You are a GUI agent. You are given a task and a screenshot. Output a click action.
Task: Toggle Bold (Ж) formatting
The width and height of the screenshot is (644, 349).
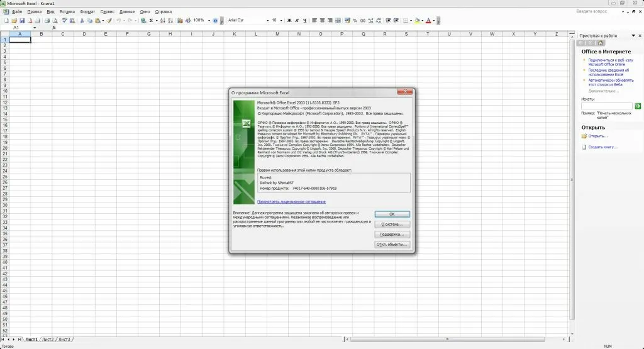tap(289, 20)
